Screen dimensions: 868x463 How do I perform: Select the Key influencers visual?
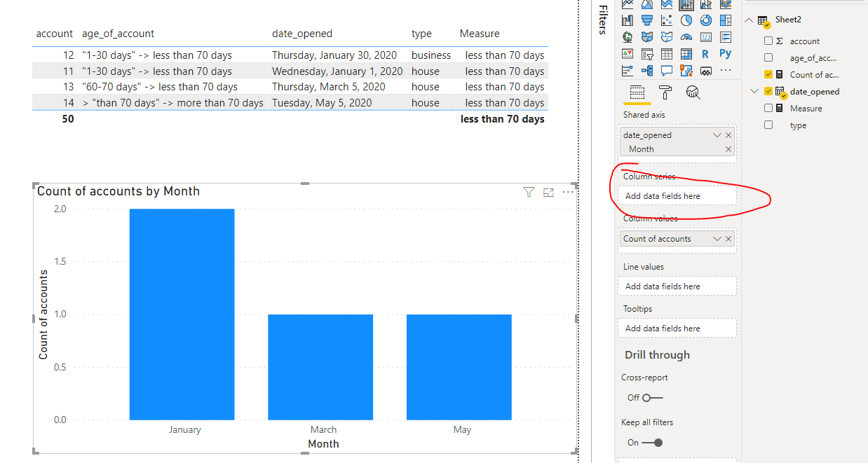point(628,71)
